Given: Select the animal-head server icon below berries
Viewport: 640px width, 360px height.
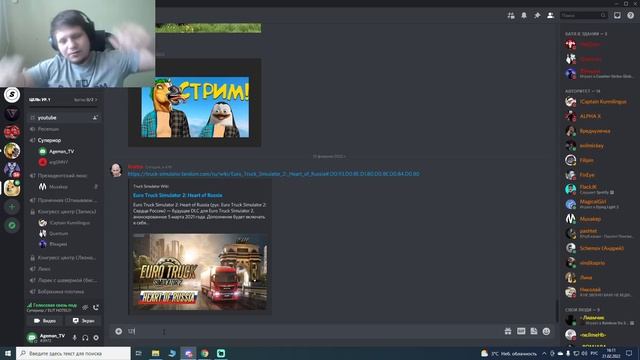Looking at the screenshot, I should click(x=12, y=151).
